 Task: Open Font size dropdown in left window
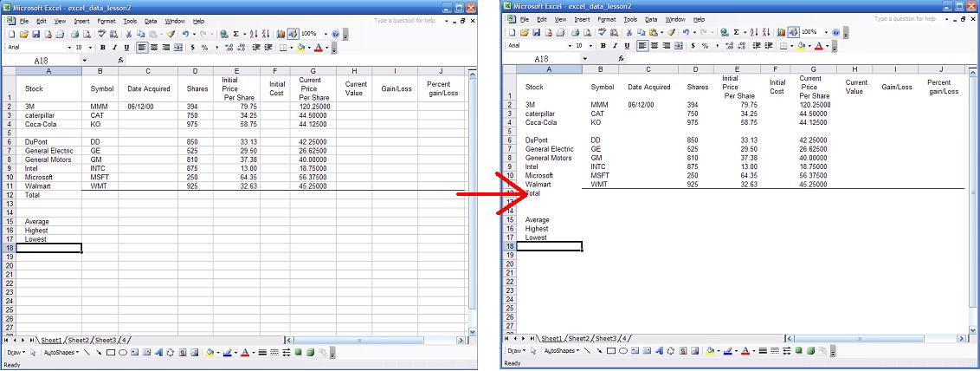tap(90, 48)
